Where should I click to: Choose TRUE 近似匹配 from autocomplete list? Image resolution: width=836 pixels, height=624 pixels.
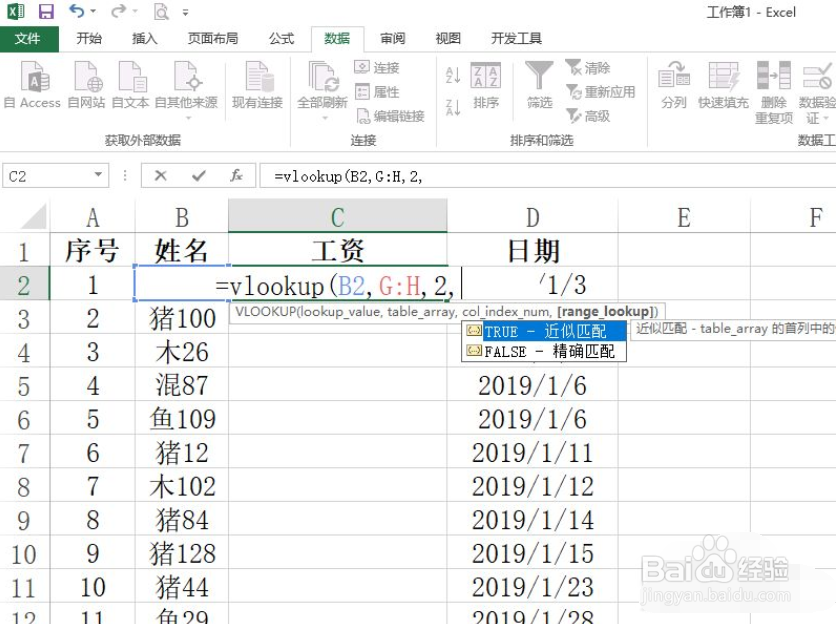544,331
